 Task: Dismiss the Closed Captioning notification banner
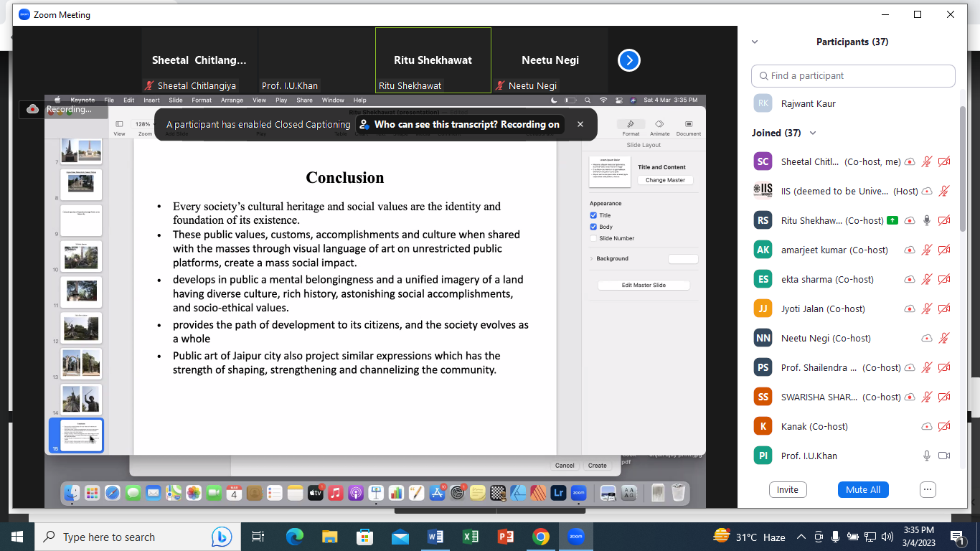pyautogui.click(x=580, y=124)
